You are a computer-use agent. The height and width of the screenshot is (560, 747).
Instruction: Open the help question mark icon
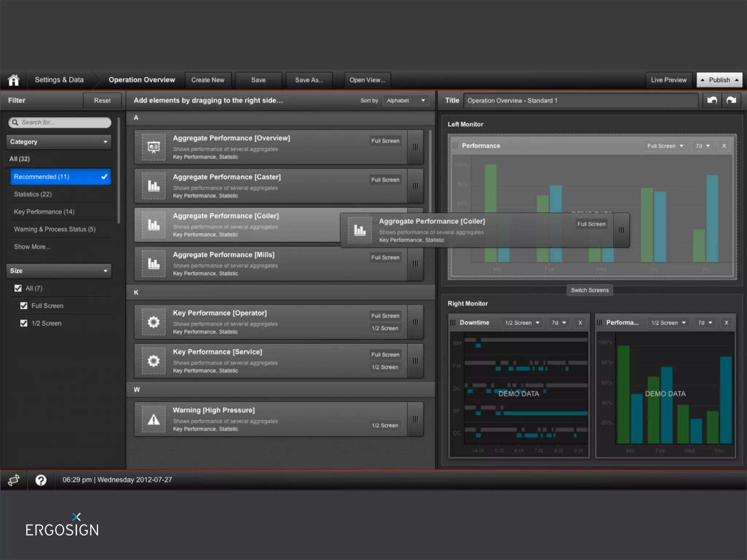[x=41, y=480]
